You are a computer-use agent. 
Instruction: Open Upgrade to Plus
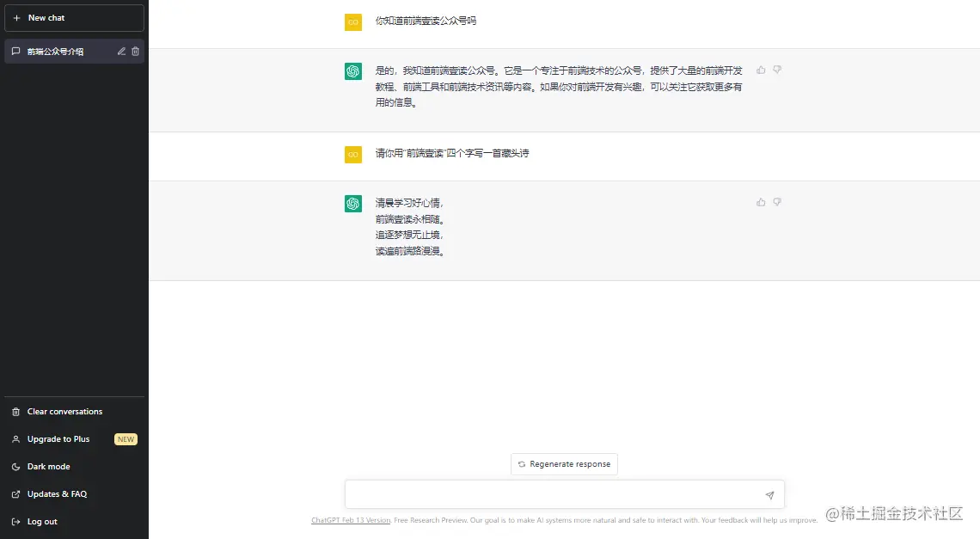pos(75,439)
